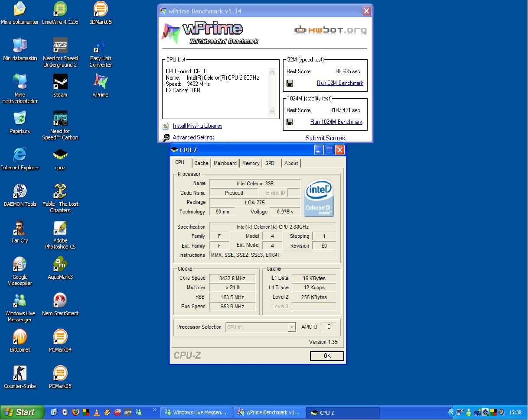Viewport: 528px width, 420px height.
Task: Expand quick launch overflow chevron
Action: click(x=155, y=409)
